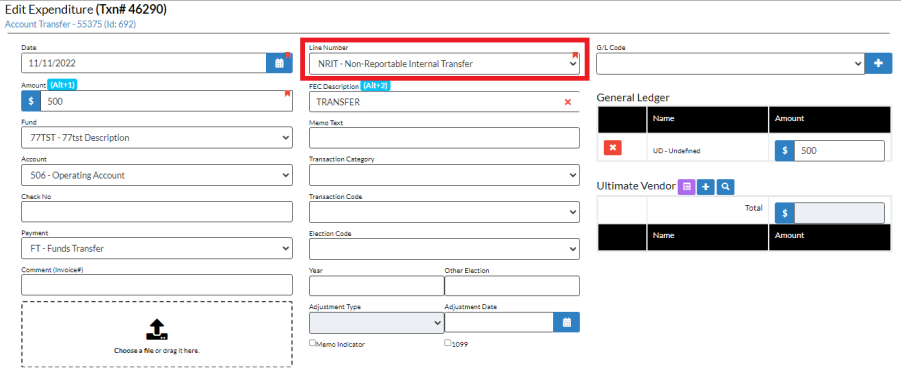
Task: Open the Date calendar picker icon
Action: tap(279, 63)
